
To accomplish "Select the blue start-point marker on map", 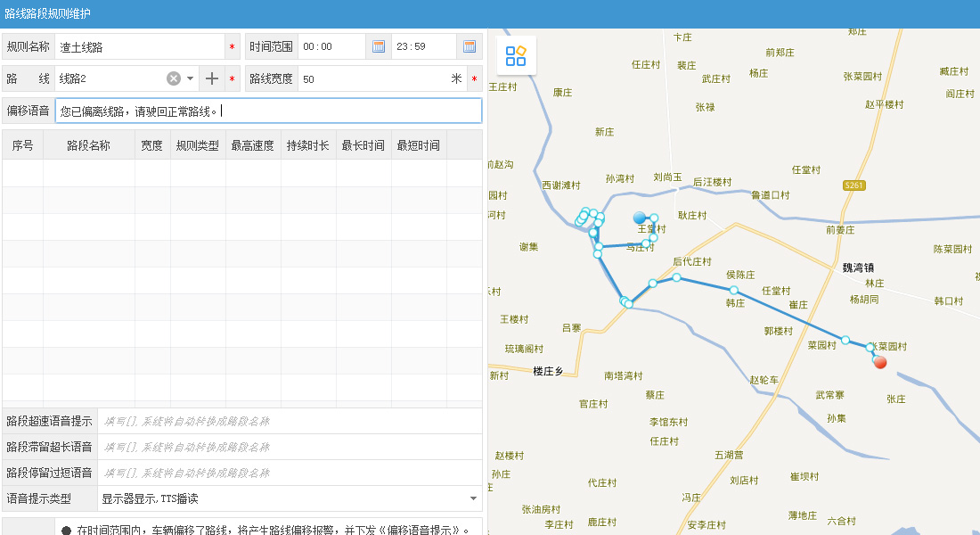I will 640,218.
